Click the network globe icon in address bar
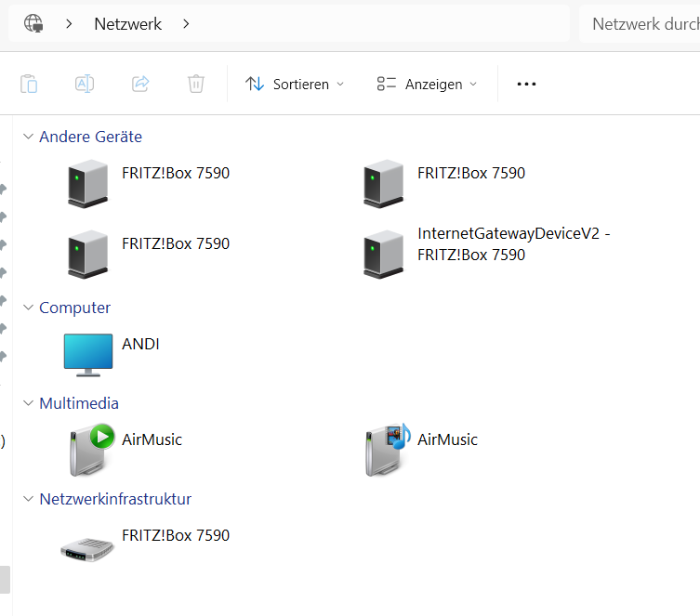 click(33, 23)
